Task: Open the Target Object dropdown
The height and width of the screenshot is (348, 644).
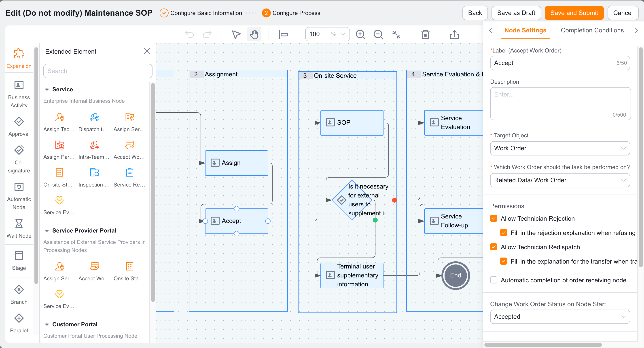Action: tap(560, 148)
